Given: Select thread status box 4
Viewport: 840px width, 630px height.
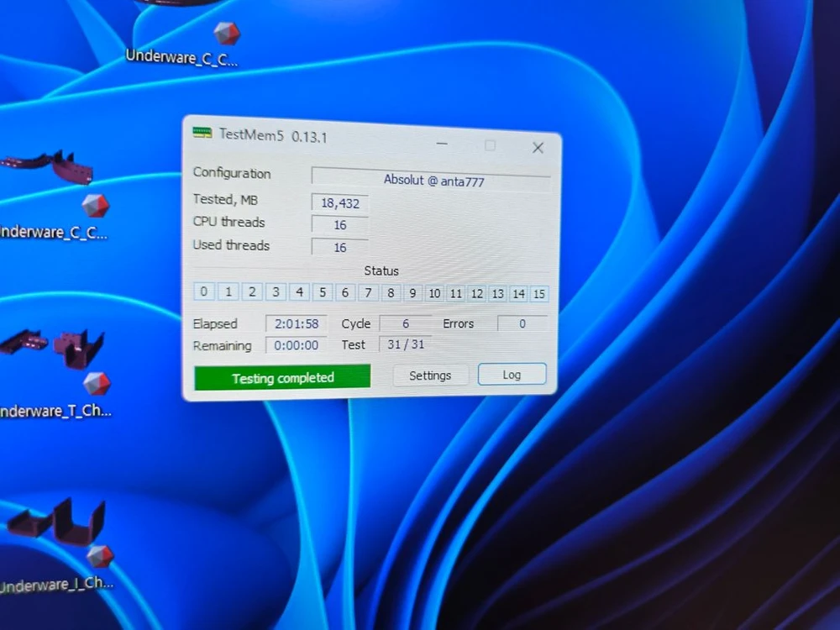Looking at the screenshot, I should point(300,292).
